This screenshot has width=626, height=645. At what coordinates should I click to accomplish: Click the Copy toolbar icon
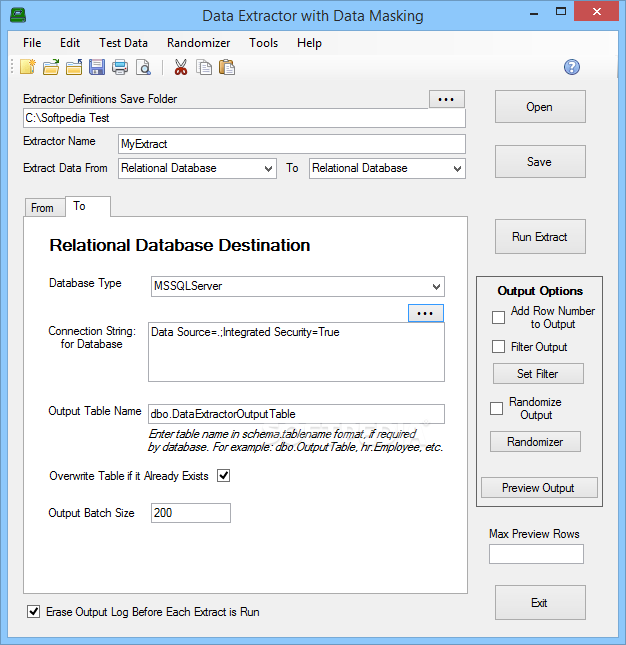coord(204,67)
